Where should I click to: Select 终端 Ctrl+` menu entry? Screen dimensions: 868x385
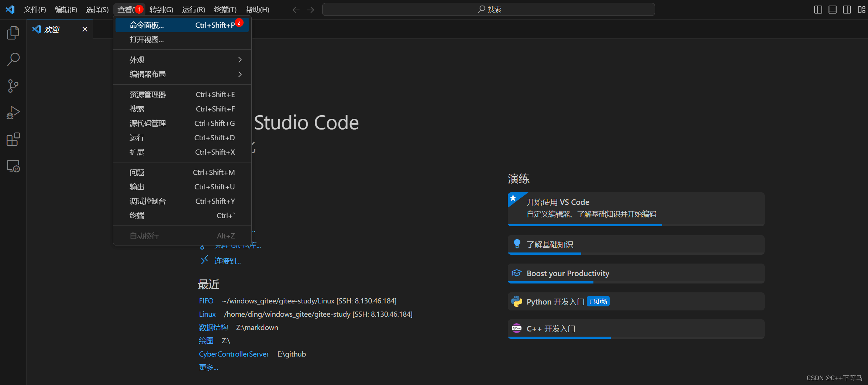(182, 216)
